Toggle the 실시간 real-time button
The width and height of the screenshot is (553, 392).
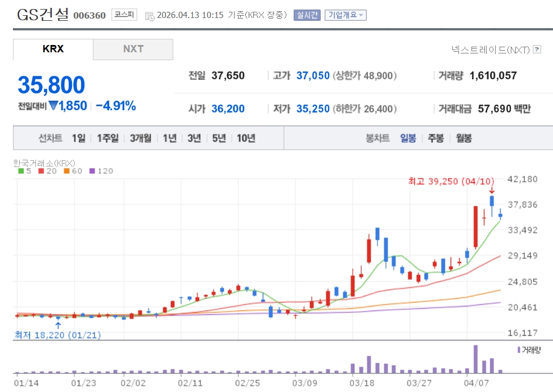click(x=307, y=15)
